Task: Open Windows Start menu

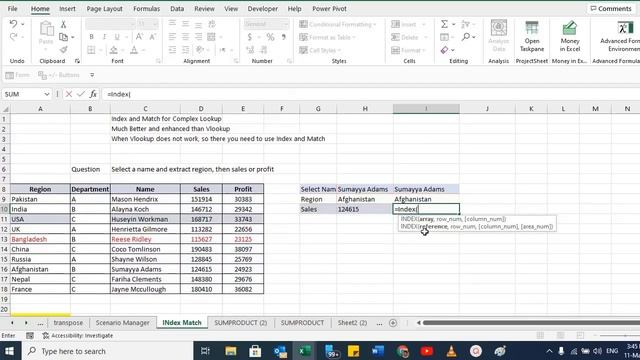Action: (x=9, y=351)
